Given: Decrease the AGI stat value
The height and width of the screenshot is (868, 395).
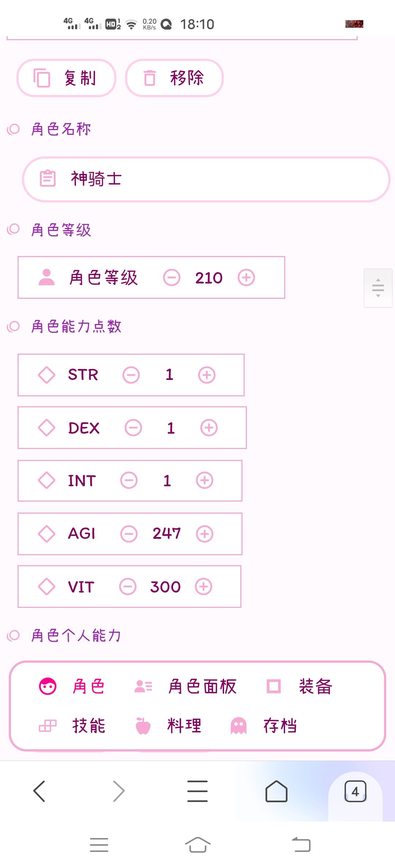Looking at the screenshot, I should click(x=129, y=534).
